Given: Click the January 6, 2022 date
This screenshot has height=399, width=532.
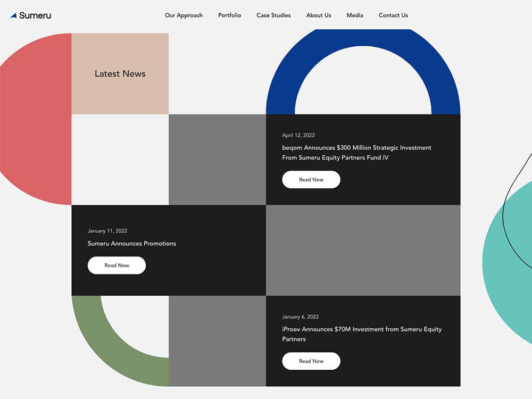Looking at the screenshot, I should pyautogui.click(x=300, y=317).
